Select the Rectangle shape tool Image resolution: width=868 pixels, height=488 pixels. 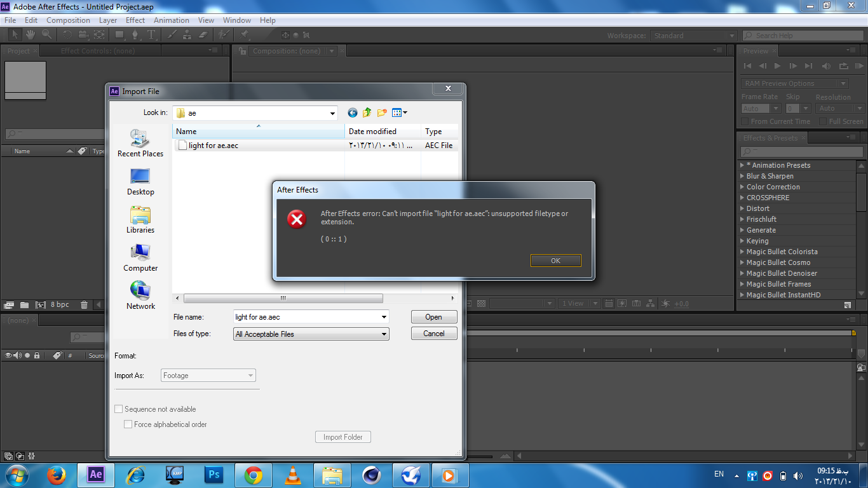(120, 35)
